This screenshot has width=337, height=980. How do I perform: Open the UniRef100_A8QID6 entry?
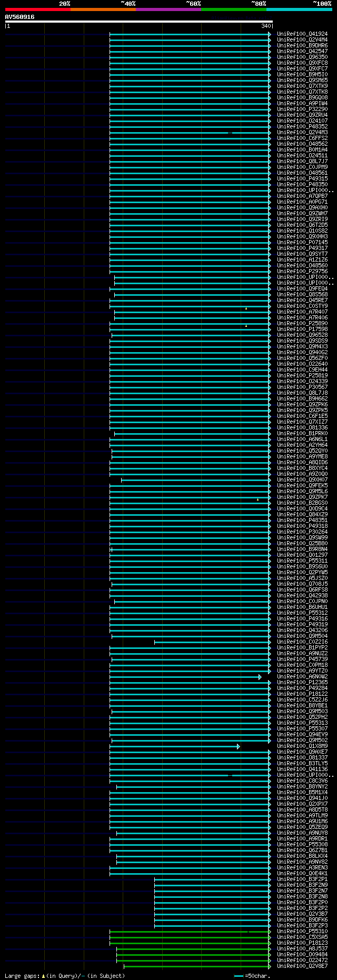tap(302, 462)
